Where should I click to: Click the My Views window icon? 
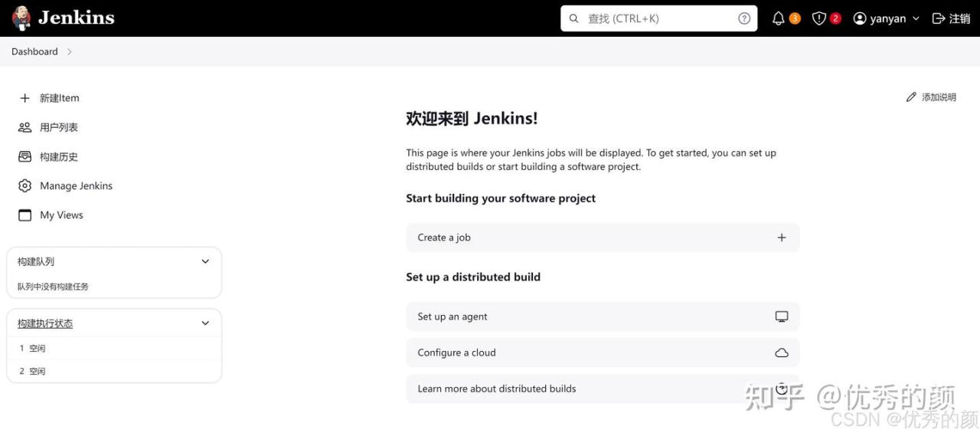[24, 215]
